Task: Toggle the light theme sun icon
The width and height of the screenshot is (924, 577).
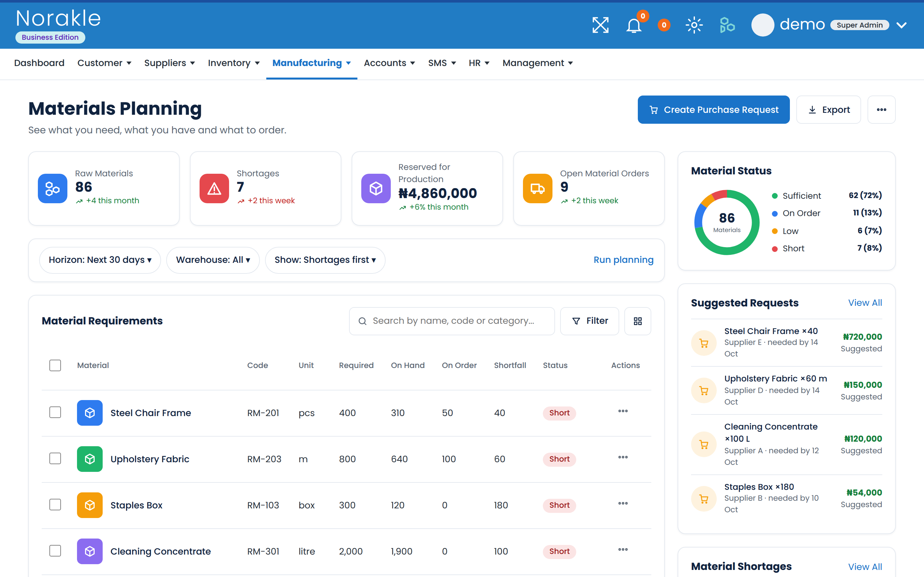Action: 694,25
